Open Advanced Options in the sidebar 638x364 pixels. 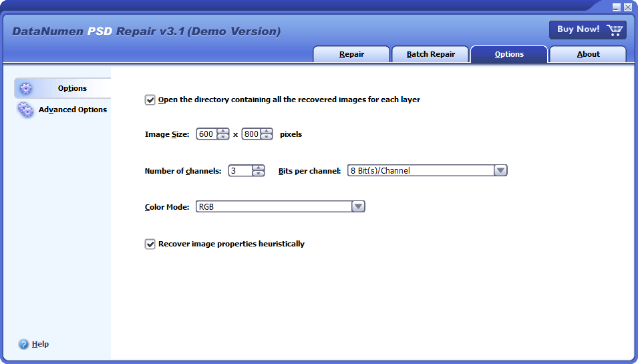(63, 110)
